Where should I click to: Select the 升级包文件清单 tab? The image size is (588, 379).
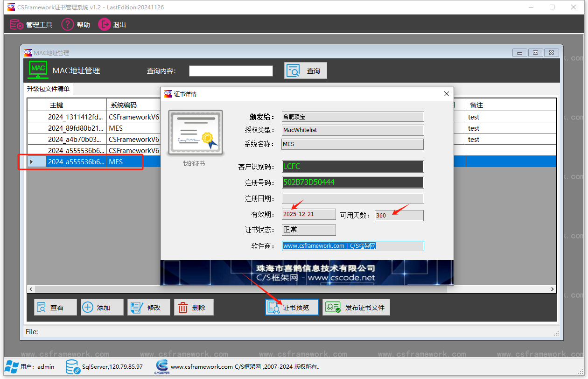tap(49, 89)
